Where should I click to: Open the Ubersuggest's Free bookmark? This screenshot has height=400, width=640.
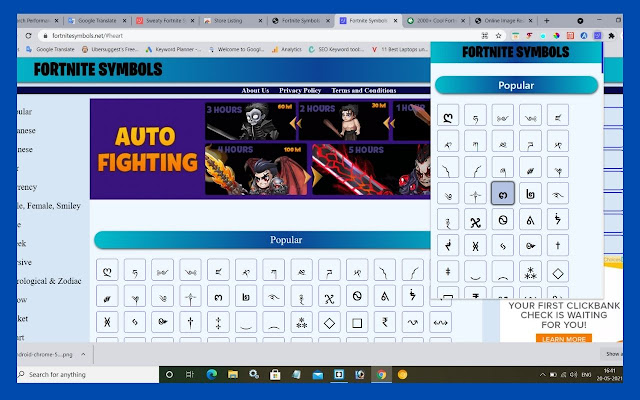(110, 49)
